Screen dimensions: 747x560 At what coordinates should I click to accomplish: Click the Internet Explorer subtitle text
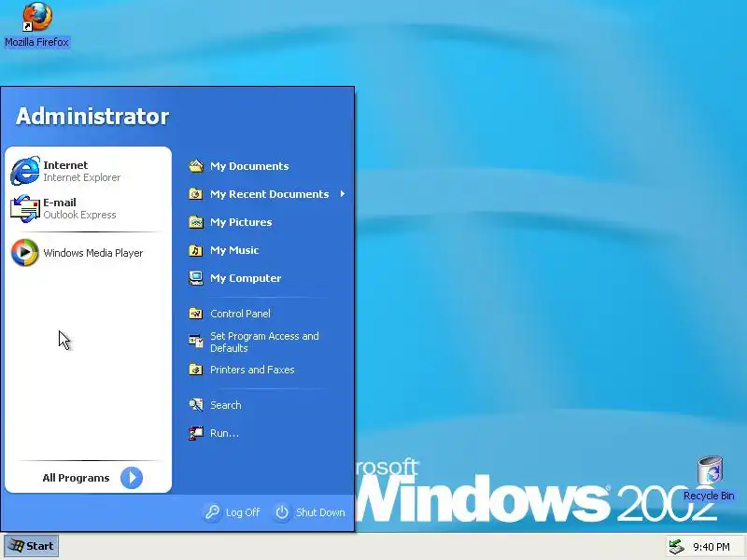(x=82, y=177)
